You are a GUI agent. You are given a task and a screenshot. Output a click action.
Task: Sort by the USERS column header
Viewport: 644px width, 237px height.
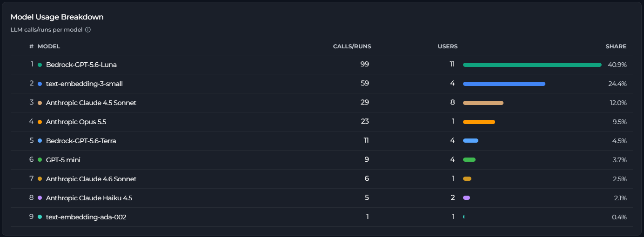coord(448,46)
